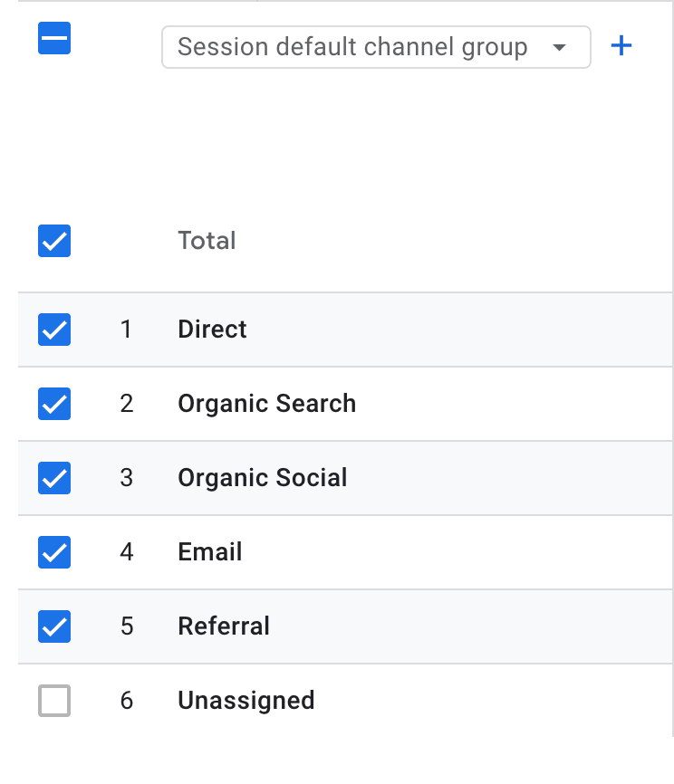Click row number 6 in the table
Image resolution: width=674 pixels, height=784 pixels.
tap(126, 701)
